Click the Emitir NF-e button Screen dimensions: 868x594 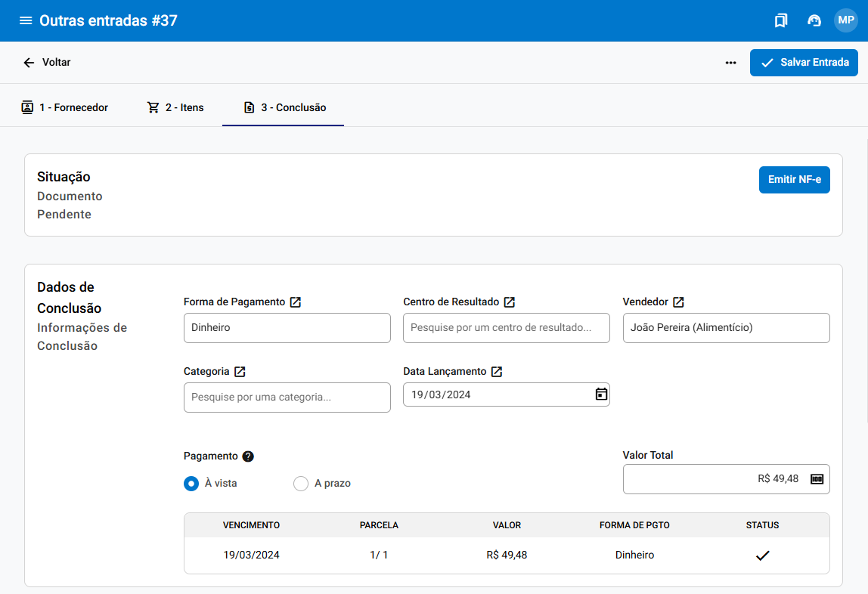(794, 180)
